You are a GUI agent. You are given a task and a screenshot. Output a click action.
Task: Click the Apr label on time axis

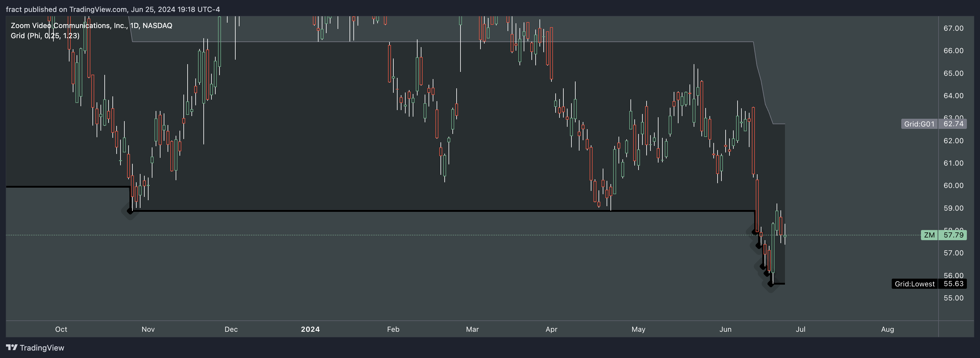pyautogui.click(x=551, y=329)
